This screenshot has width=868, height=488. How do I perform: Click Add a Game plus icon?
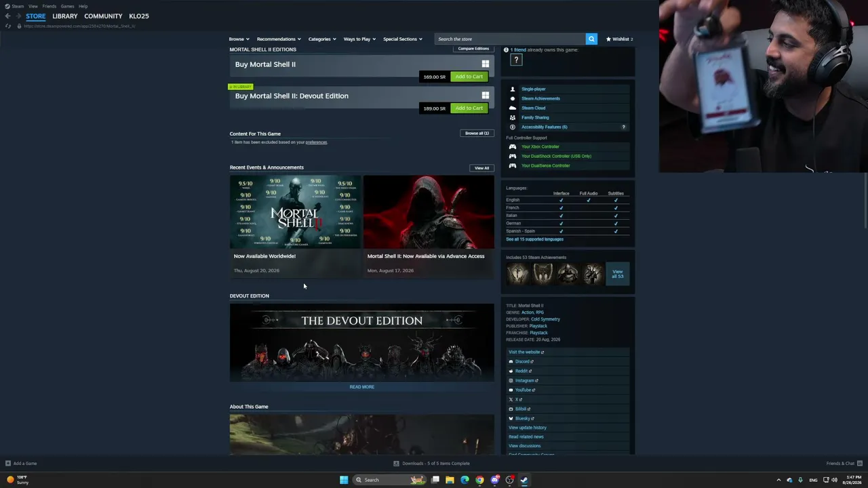(x=8, y=464)
